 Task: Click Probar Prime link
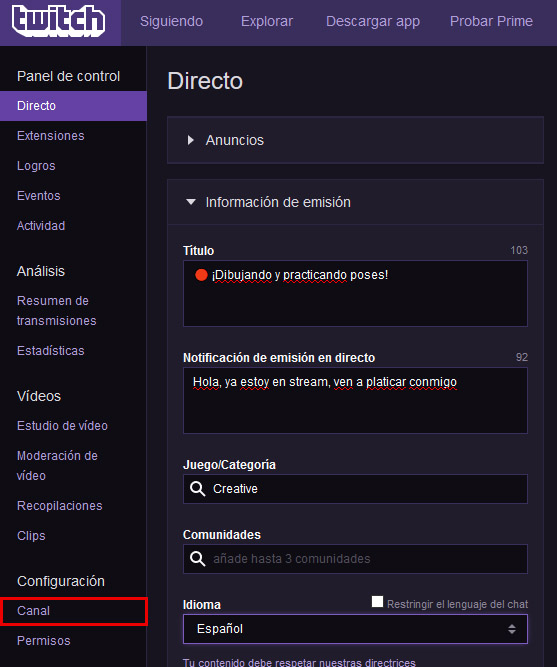pos(491,21)
